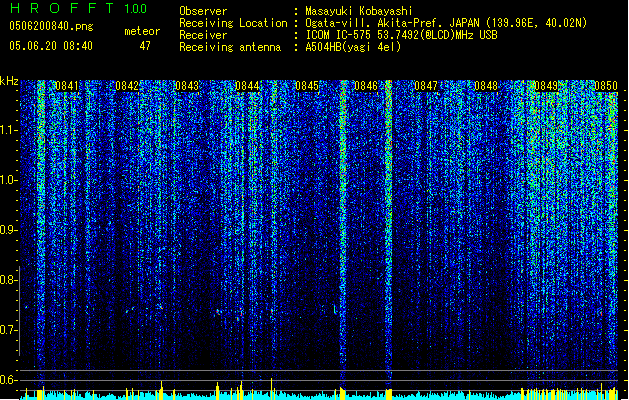Screen dimensions: 629x400
Task: Click the 0849 time marker
Action: (x=546, y=86)
